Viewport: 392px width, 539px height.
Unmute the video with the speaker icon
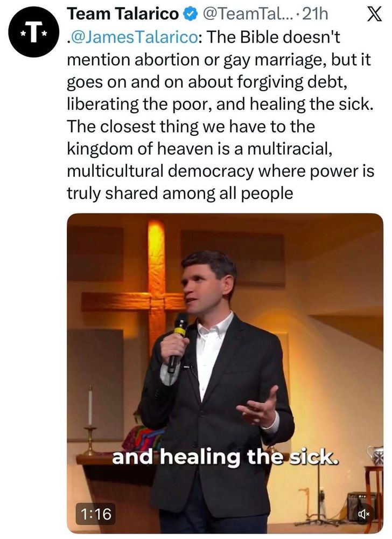(364, 514)
